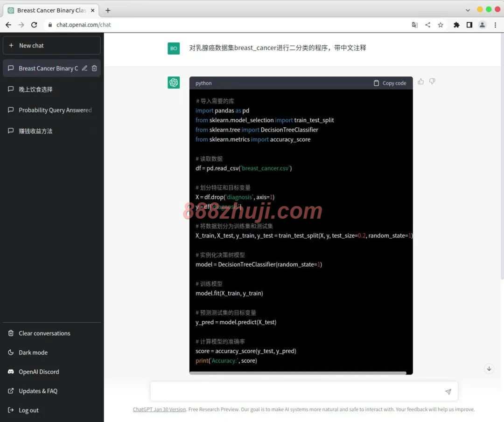
Task: Click the trash icon beside Clear conversations
Action: pos(11,333)
